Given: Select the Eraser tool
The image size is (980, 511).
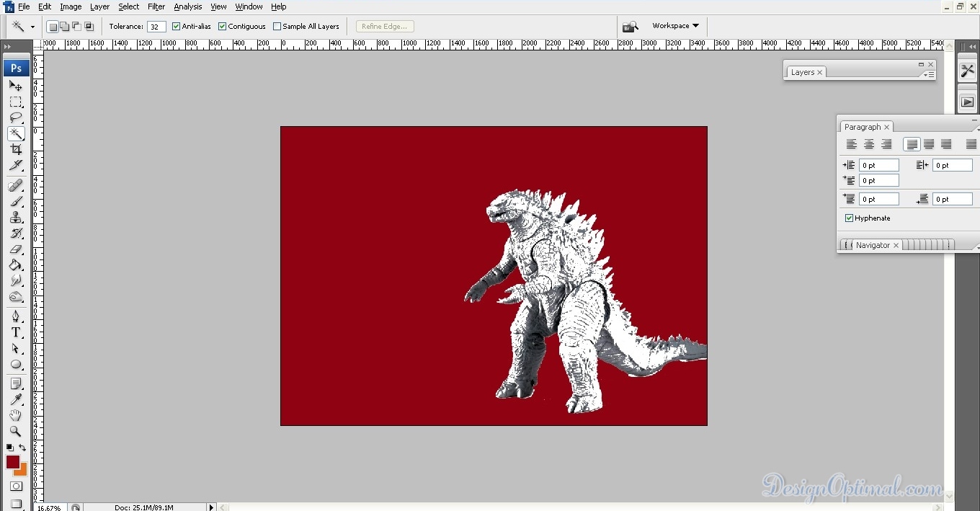Looking at the screenshot, I should tap(16, 249).
